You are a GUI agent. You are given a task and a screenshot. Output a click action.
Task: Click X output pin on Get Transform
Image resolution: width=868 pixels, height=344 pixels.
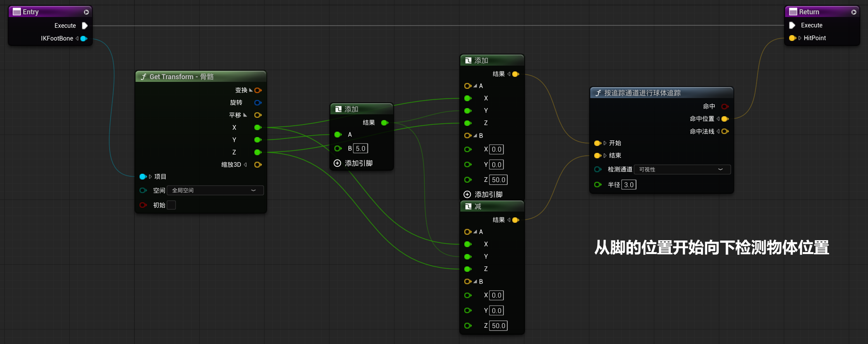[x=258, y=127]
